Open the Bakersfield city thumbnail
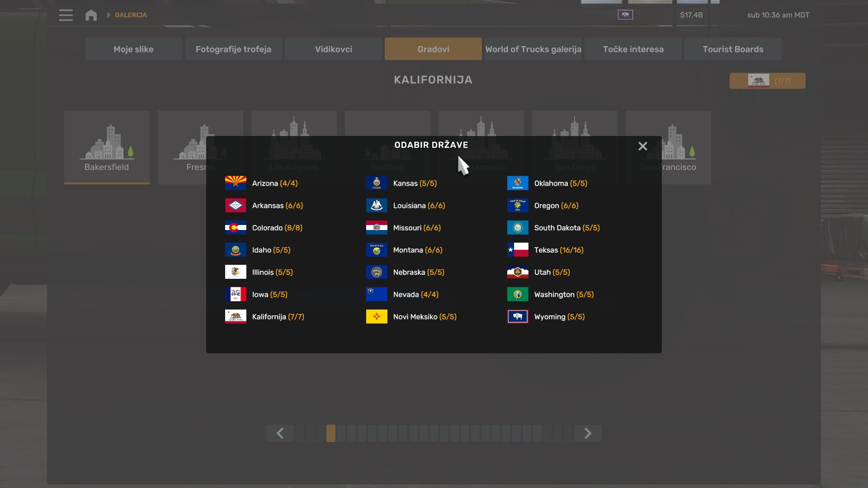Image resolution: width=868 pixels, height=488 pixels. (x=107, y=147)
